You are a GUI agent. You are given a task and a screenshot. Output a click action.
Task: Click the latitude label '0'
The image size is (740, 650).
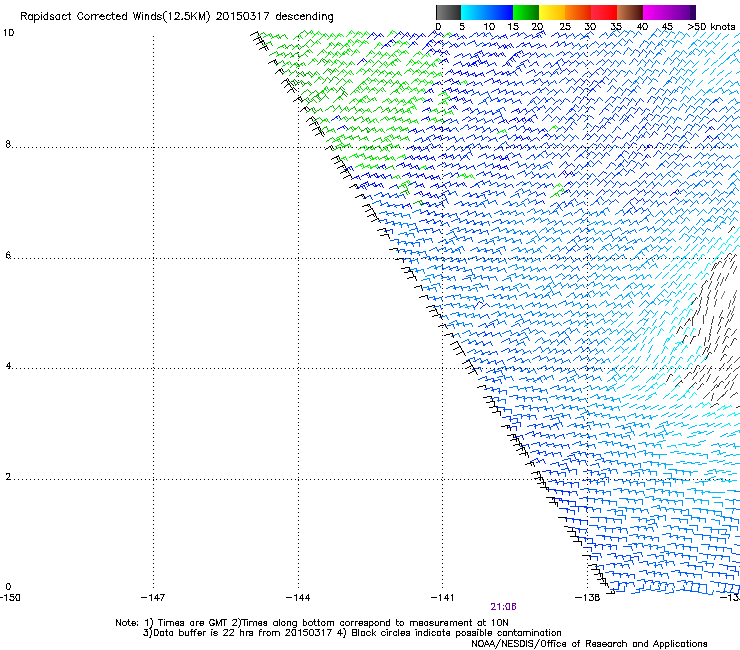tap(8, 587)
